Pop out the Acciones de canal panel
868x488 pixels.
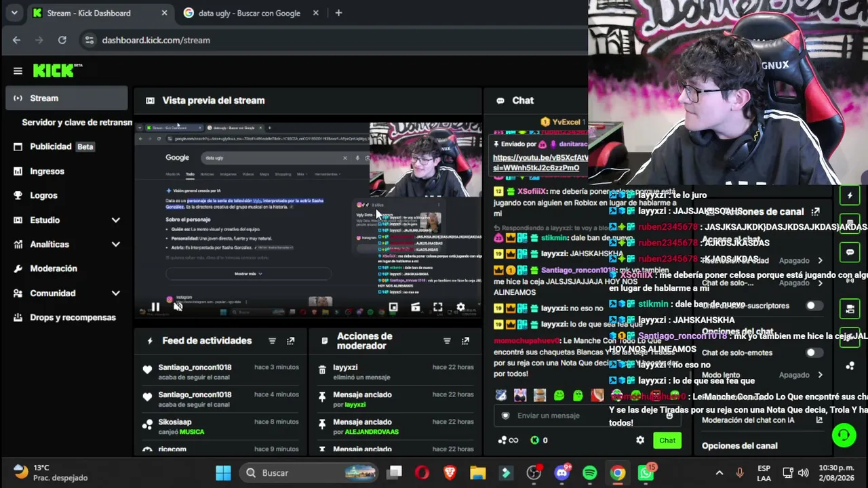pos(815,211)
